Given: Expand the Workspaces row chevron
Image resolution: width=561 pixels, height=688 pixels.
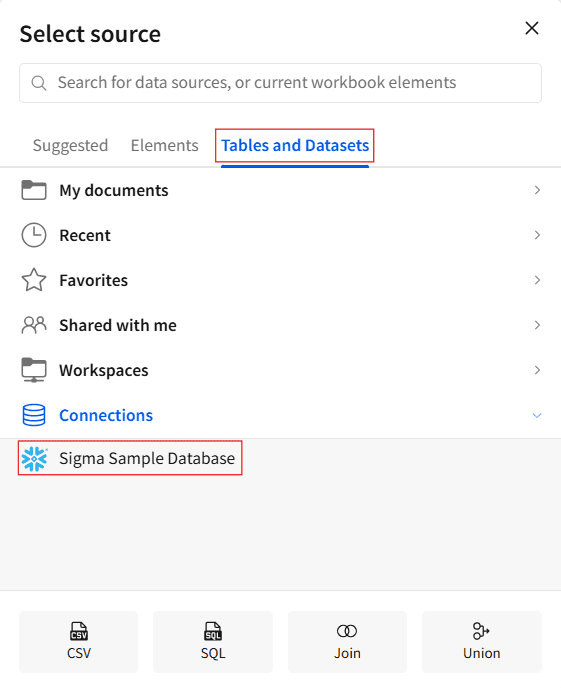Looking at the screenshot, I should pyautogui.click(x=537, y=370).
